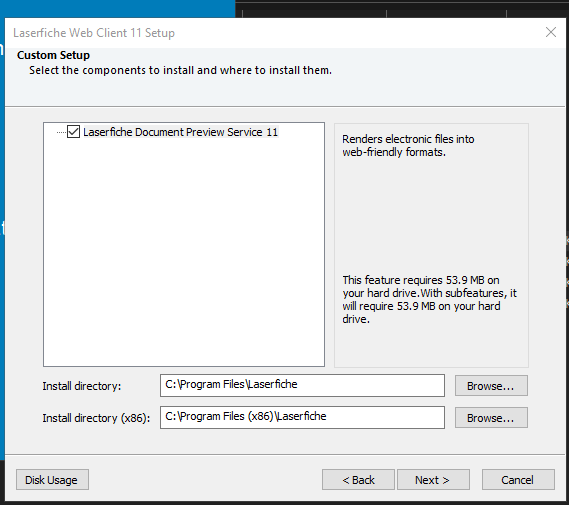The width and height of the screenshot is (569, 505).
Task: Uncheck Laserfiche Document Preview Service 11 checkbox
Action: click(73, 132)
